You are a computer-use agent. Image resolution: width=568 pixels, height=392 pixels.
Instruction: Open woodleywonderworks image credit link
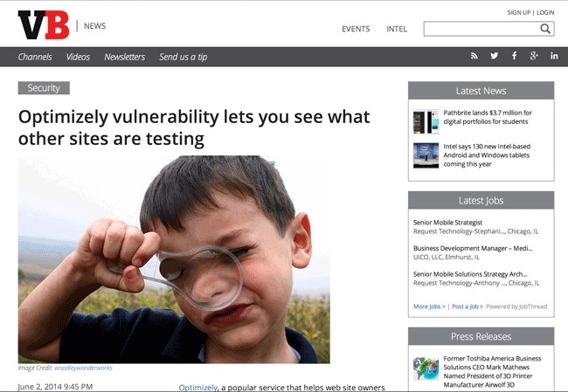(x=83, y=368)
